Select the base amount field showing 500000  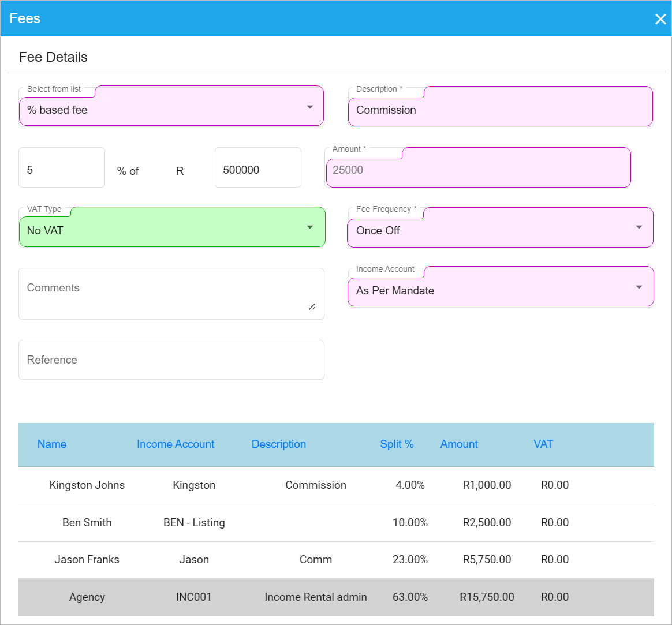tap(257, 170)
